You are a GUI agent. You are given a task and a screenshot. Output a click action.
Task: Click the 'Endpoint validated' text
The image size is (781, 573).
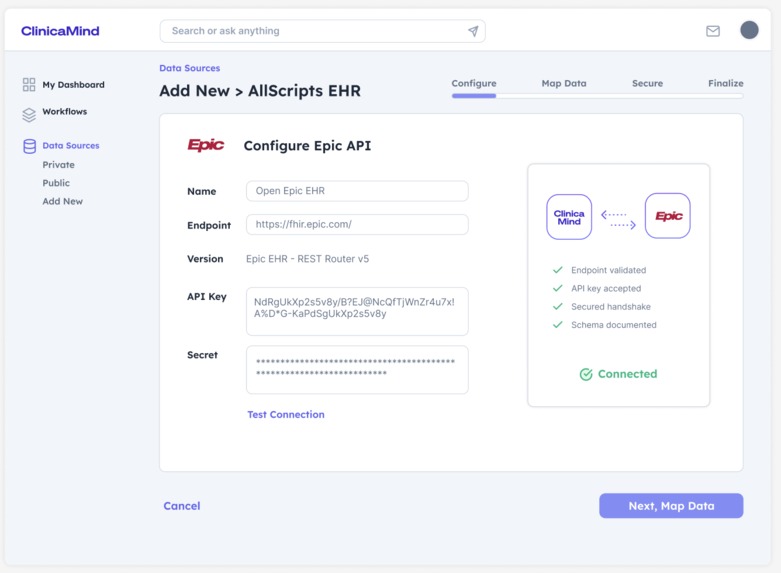click(x=608, y=270)
